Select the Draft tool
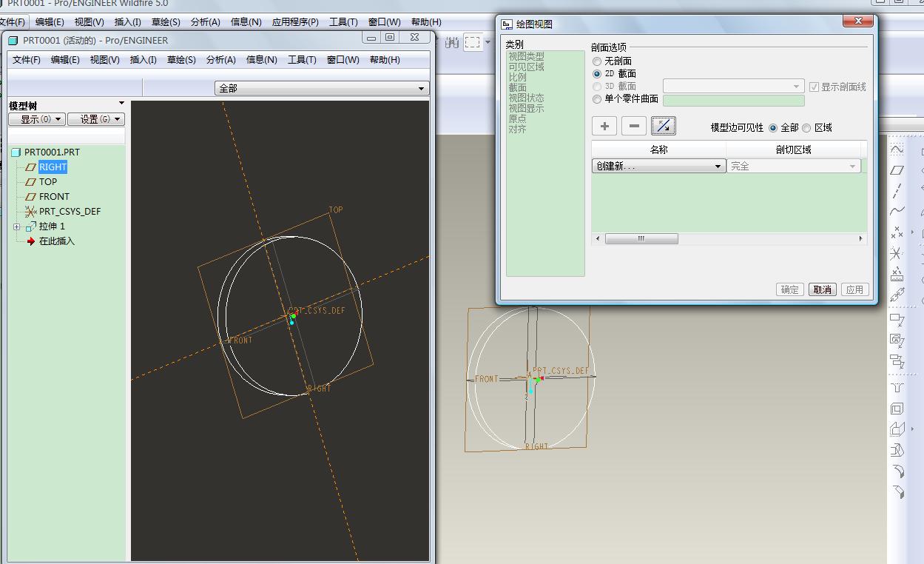Screen dimensions: 924x564 pos(897,450)
